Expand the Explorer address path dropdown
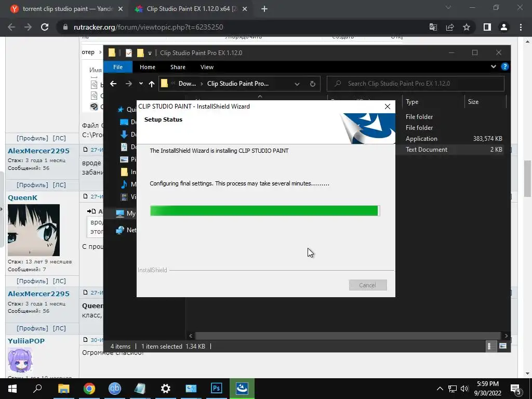532x399 pixels. click(297, 84)
